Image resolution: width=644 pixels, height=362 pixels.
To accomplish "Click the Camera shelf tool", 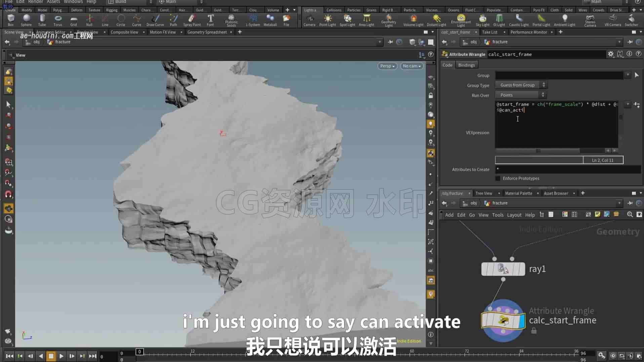I will point(309,20).
